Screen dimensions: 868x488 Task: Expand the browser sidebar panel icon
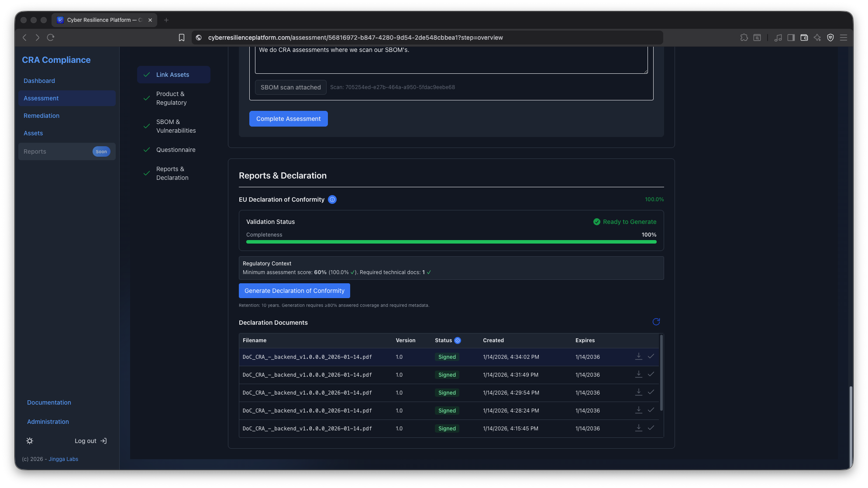pos(791,38)
